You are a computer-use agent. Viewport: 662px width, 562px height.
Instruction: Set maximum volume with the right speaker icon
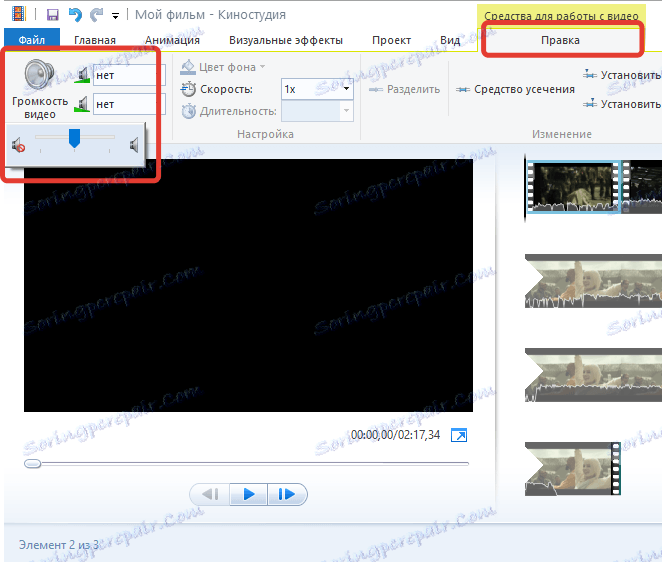tap(134, 145)
